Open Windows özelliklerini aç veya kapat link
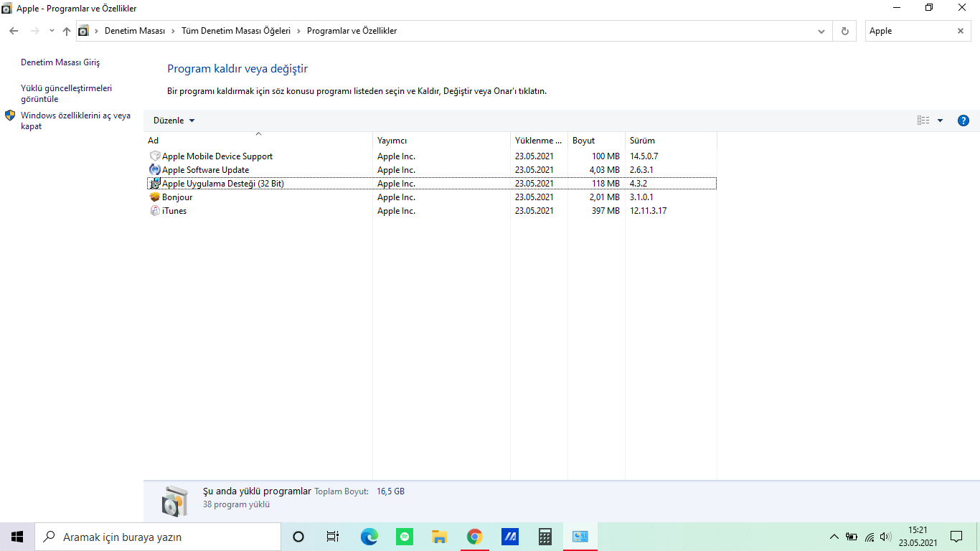 point(76,121)
